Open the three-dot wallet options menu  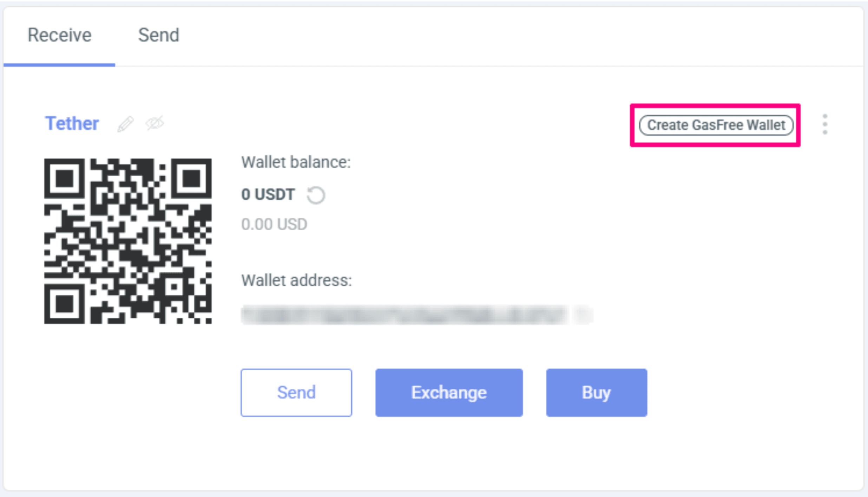(x=825, y=124)
